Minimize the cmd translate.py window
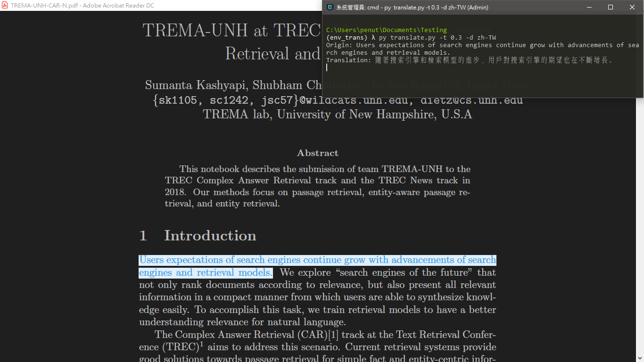 [x=589, y=7]
